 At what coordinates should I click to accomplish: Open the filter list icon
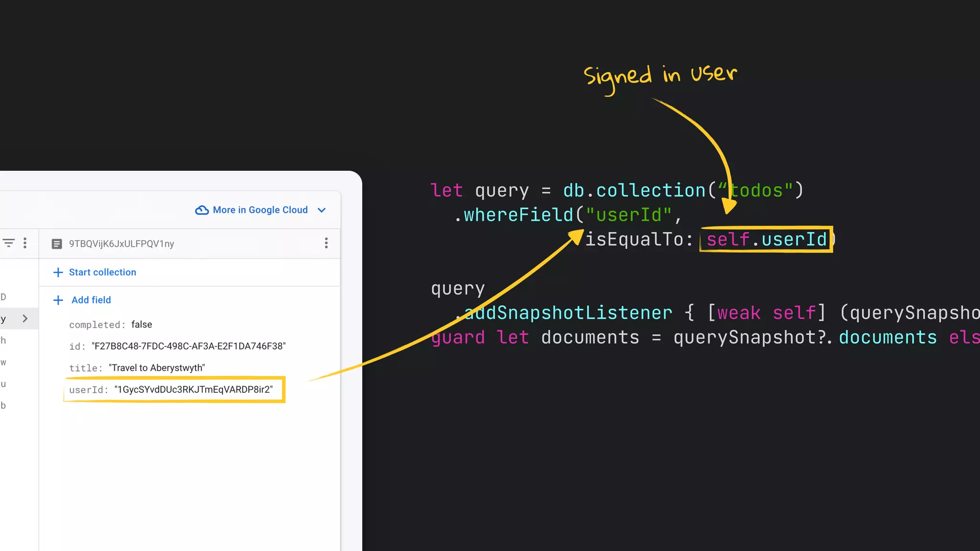(x=9, y=243)
